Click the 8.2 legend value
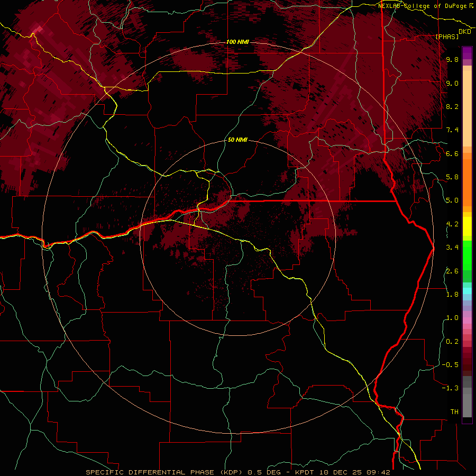476x476 pixels. click(452, 106)
